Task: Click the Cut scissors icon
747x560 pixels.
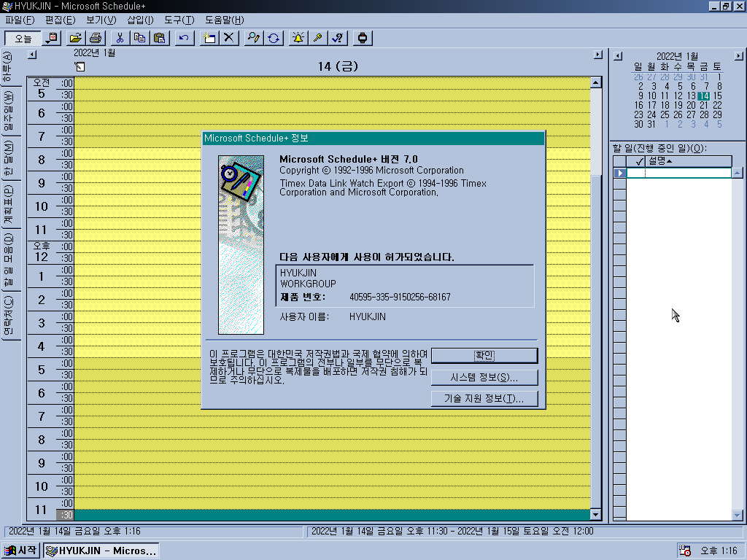Action: 120,38
